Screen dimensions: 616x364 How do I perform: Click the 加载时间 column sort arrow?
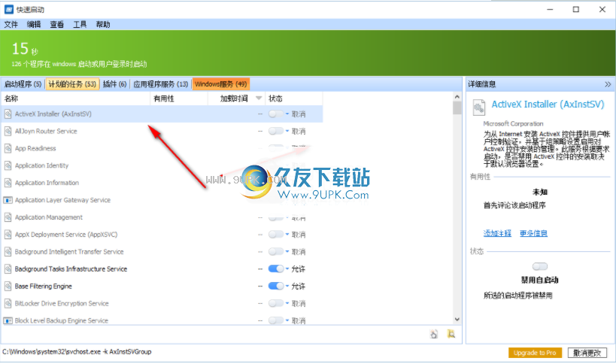click(259, 99)
